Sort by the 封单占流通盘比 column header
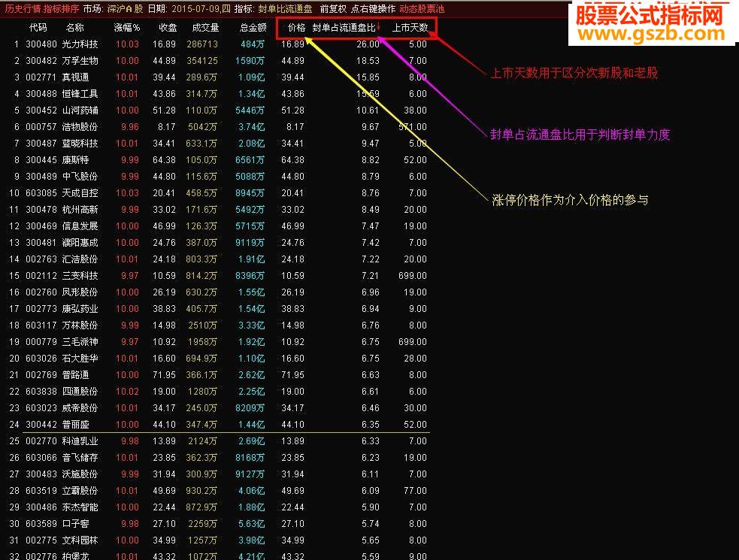This screenshot has width=739, height=560. [344, 28]
